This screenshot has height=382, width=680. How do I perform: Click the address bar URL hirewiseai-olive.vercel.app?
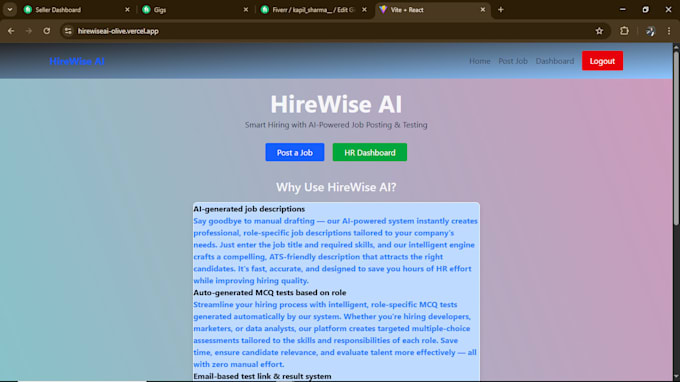coord(118,31)
